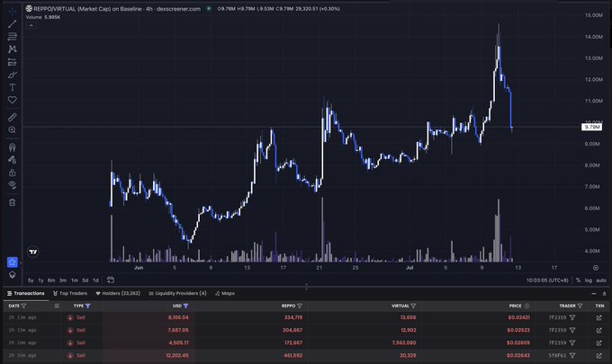Toggle the PRICE column currency icon
This screenshot has width=612, height=364.
[526, 306]
